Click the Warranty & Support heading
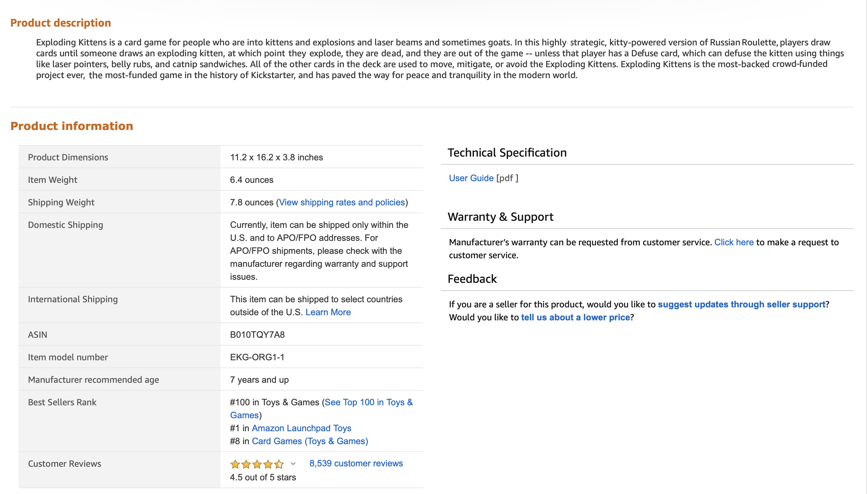Image resolution: width=868 pixels, height=494 pixels. click(x=500, y=217)
